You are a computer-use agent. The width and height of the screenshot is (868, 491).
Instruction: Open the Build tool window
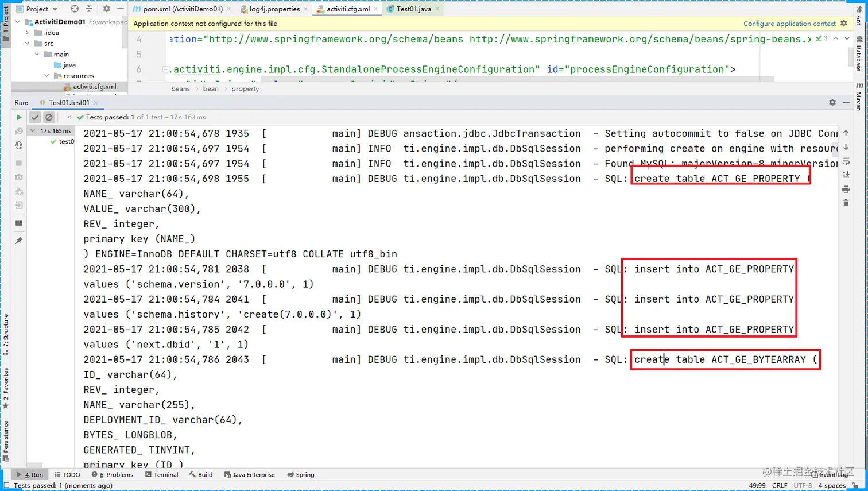[201, 475]
